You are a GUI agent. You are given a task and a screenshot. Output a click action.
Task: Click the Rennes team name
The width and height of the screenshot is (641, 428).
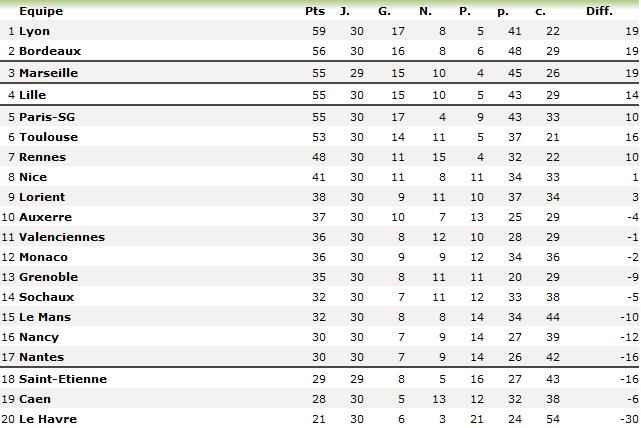pyautogui.click(x=42, y=157)
